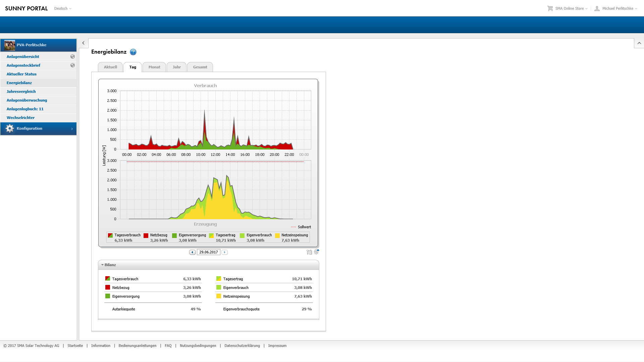Viewport: 644px width, 362px height.
Task: Click globe icon beside Anlagenübersicht
Action: click(x=72, y=57)
